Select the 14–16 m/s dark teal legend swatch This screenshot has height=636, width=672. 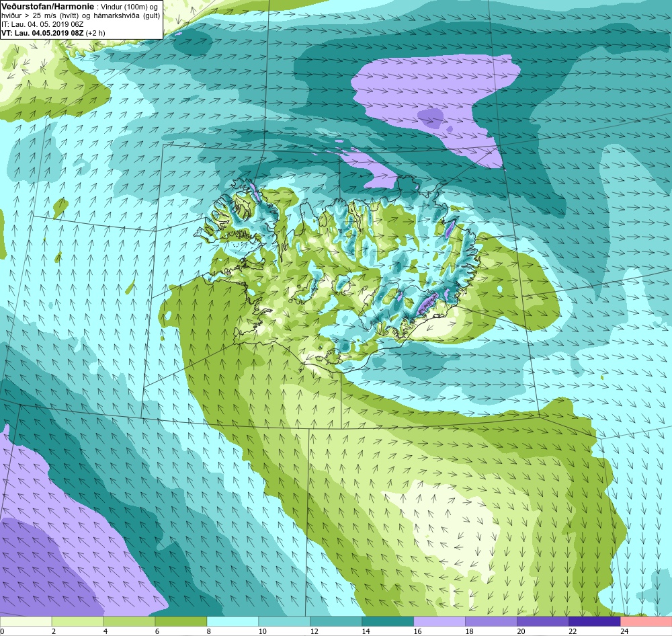pos(388,622)
